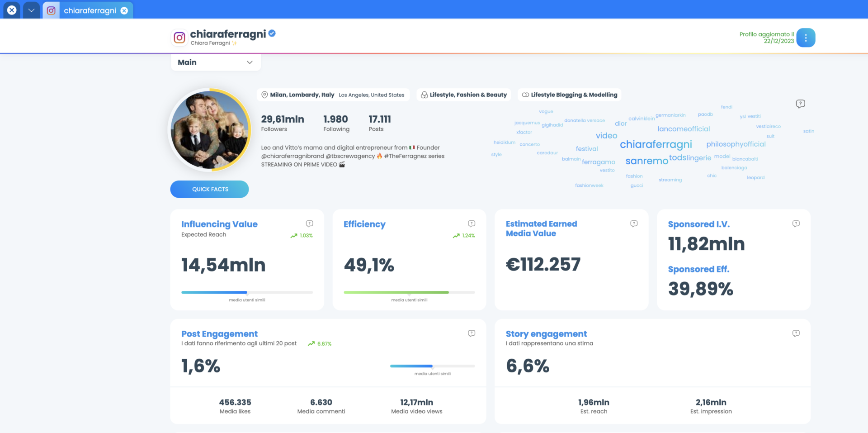Image resolution: width=868 pixels, height=433 pixels.
Task: Click the 11,82mln Sponsored I.V. figure
Action: tap(706, 244)
